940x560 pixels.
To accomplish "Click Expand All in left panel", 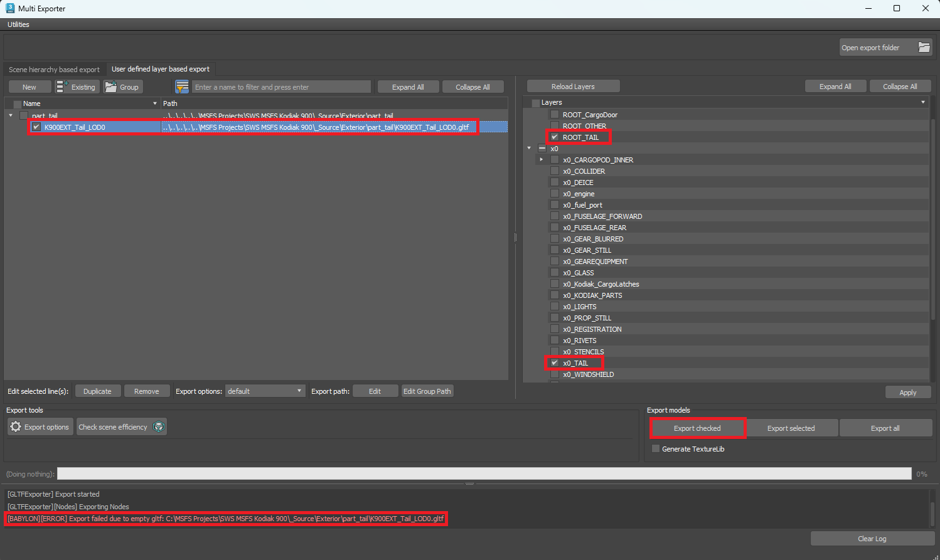I will pos(408,87).
